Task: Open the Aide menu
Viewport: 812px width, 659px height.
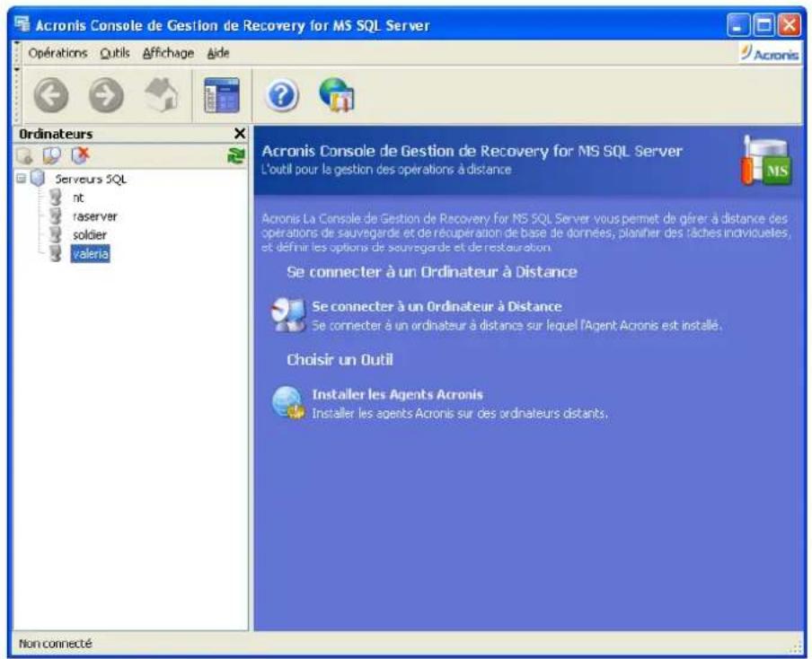Action: click(x=218, y=53)
